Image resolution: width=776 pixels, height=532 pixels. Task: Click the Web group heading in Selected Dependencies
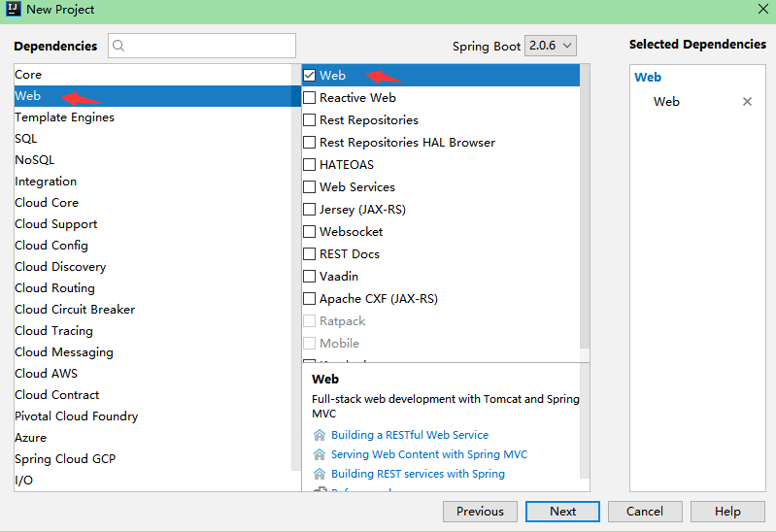648,78
